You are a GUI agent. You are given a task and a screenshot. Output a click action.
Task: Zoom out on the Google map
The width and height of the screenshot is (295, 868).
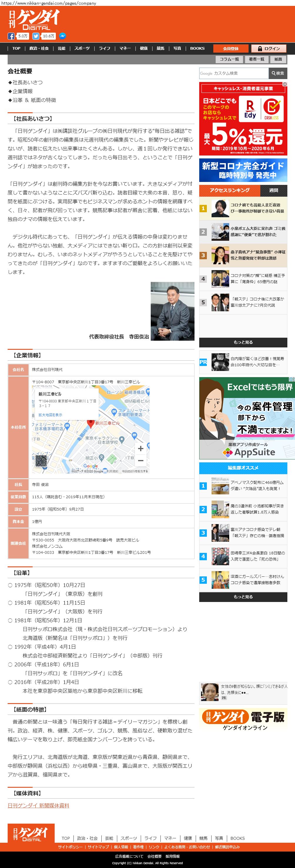(x=141, y=460)
